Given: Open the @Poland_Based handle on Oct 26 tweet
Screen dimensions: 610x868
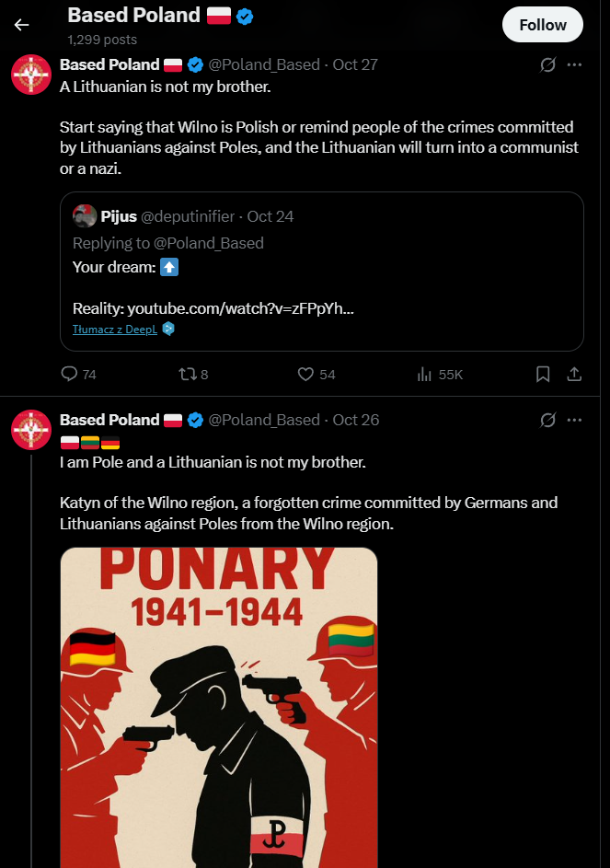Looking at the screenshot, I should click(264, 420).
